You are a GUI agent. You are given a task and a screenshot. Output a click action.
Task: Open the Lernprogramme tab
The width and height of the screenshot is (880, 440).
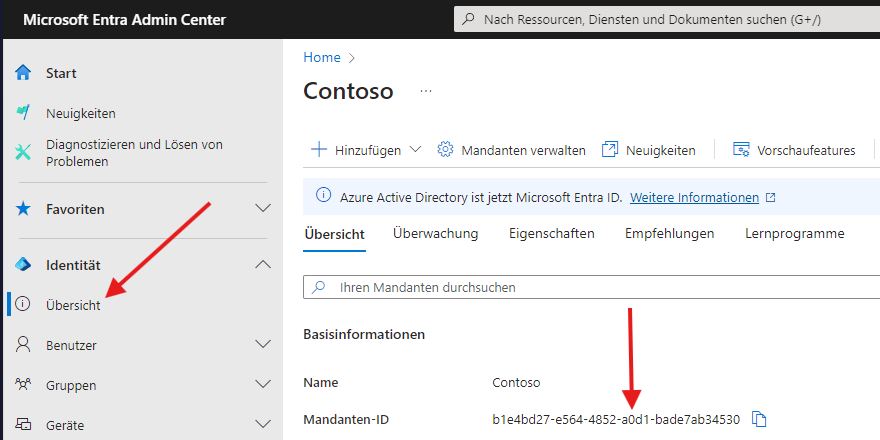[795, 233]
